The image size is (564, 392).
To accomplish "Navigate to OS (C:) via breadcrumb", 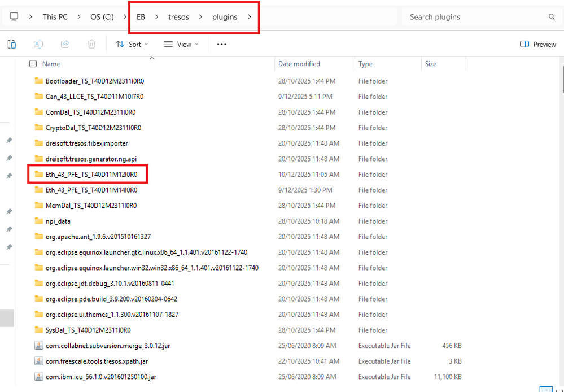I will (x=101, y=16).
